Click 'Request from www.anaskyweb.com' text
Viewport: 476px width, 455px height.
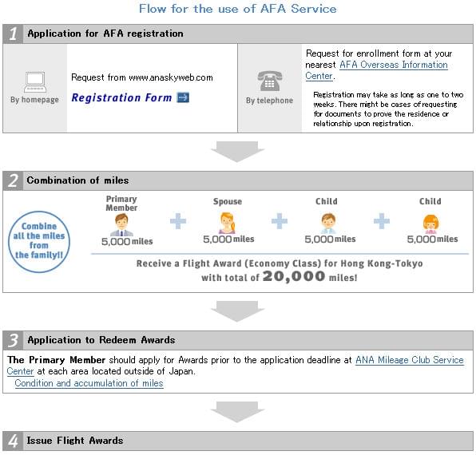[x=142, y=77]
